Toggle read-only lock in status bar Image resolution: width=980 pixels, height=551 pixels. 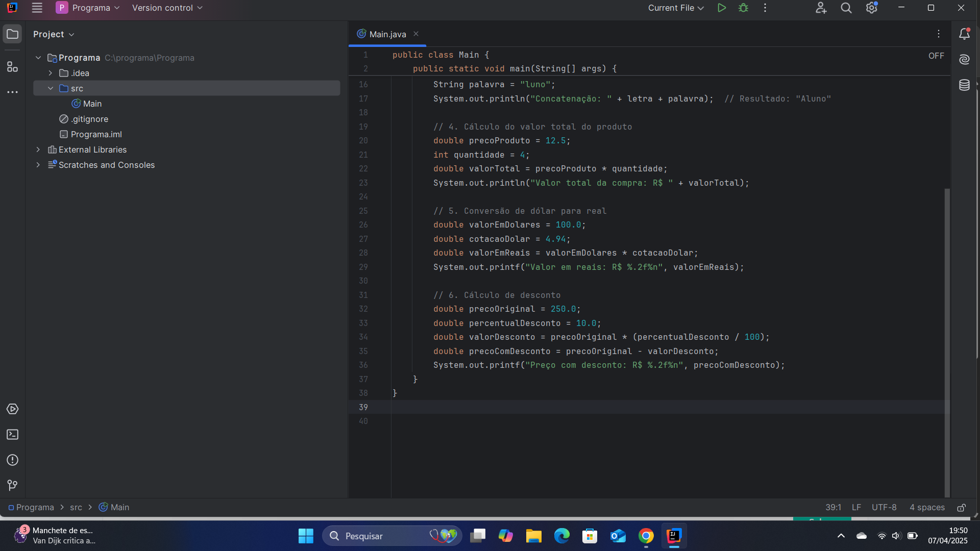pos(961,508)
